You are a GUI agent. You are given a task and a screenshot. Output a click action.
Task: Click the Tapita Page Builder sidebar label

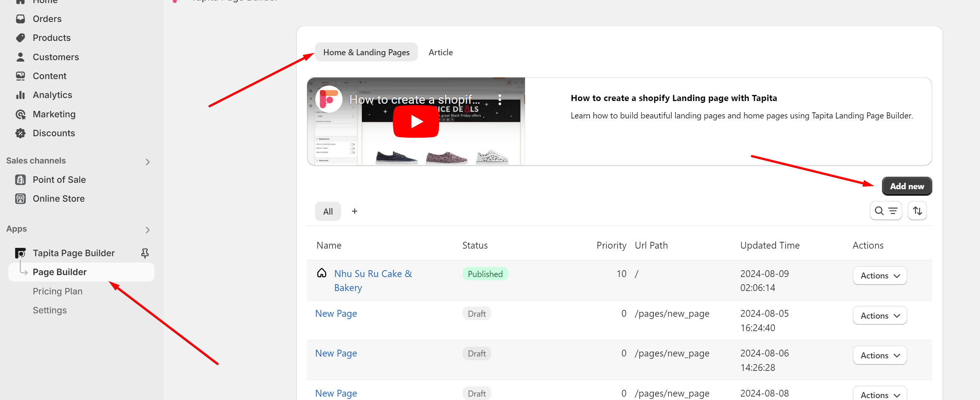pos(73,253)
